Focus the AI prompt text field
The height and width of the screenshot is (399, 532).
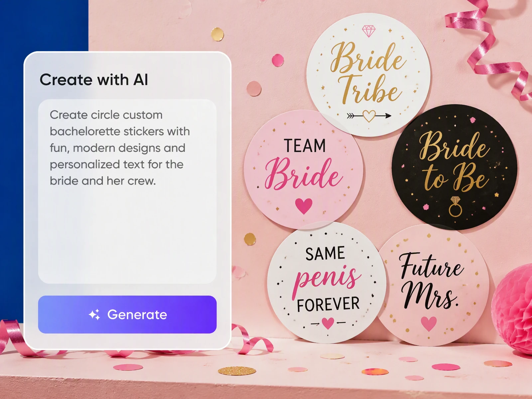pyautogui.click(x=127, y=191)
